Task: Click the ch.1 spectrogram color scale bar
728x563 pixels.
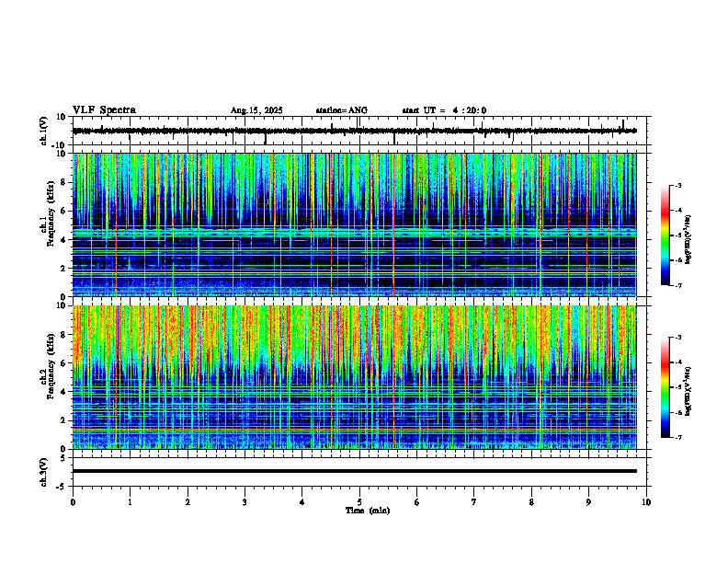Action: point(665,236)
